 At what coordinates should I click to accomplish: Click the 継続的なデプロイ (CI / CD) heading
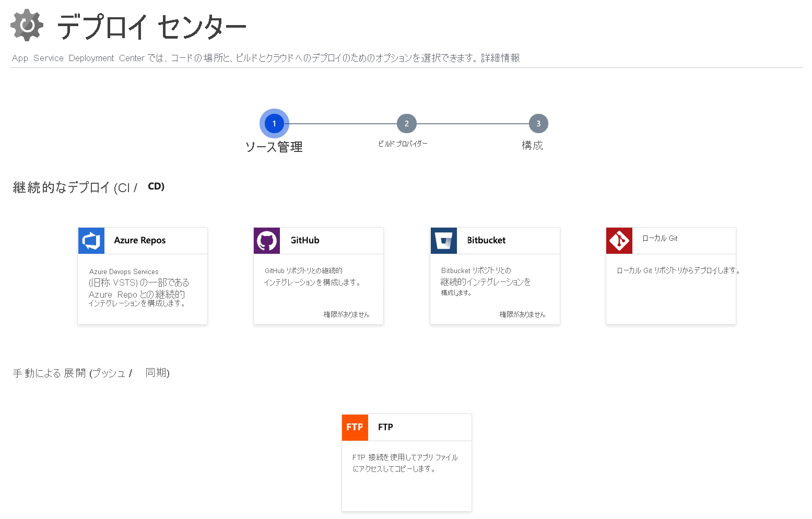(89, 187)
